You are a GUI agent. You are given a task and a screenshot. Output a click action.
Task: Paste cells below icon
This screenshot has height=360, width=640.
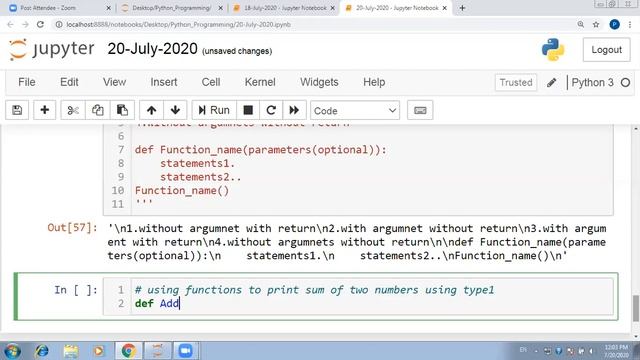pyautogui.click(x=122, y=110)
